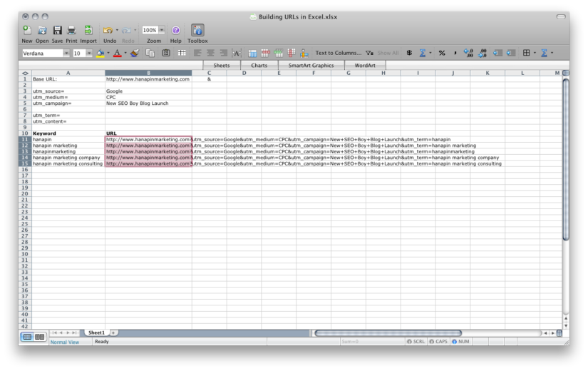This screenshot has width=588, height=371.
Task: Expand the first AutoSum arrow
Action: tap(430, 53)
